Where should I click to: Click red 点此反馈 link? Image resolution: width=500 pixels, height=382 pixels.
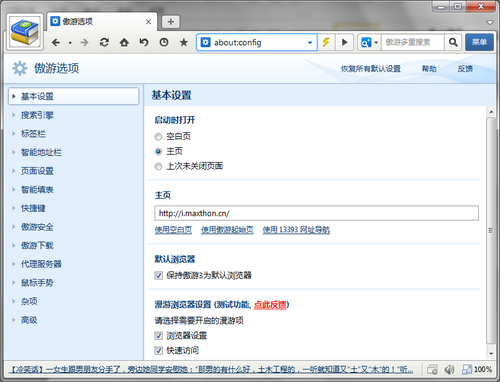click(270, 305)
